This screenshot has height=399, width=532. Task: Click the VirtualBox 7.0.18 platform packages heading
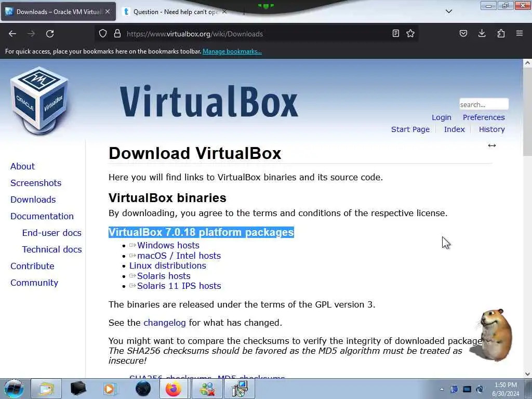pos(201,232)
